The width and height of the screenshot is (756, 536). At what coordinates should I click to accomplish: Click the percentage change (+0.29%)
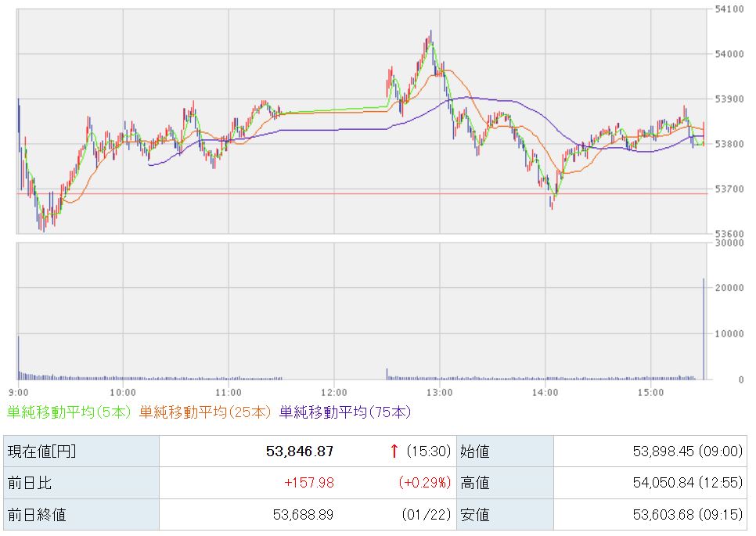point(425,483)
